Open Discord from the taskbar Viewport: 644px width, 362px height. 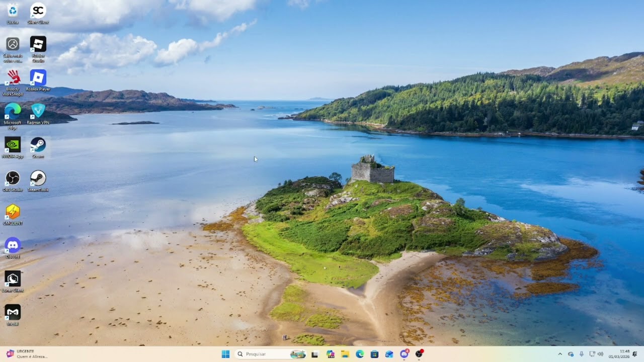pyautogui.click(x=404, y=354)
